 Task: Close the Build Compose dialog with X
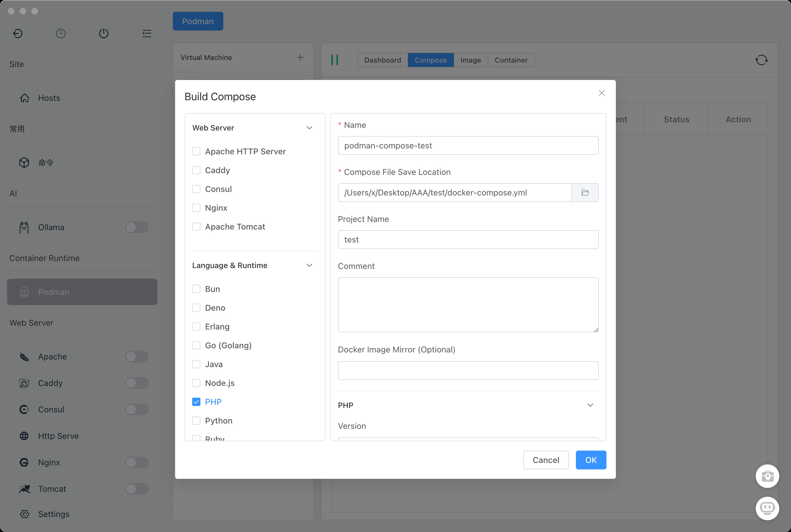[601, 93]
